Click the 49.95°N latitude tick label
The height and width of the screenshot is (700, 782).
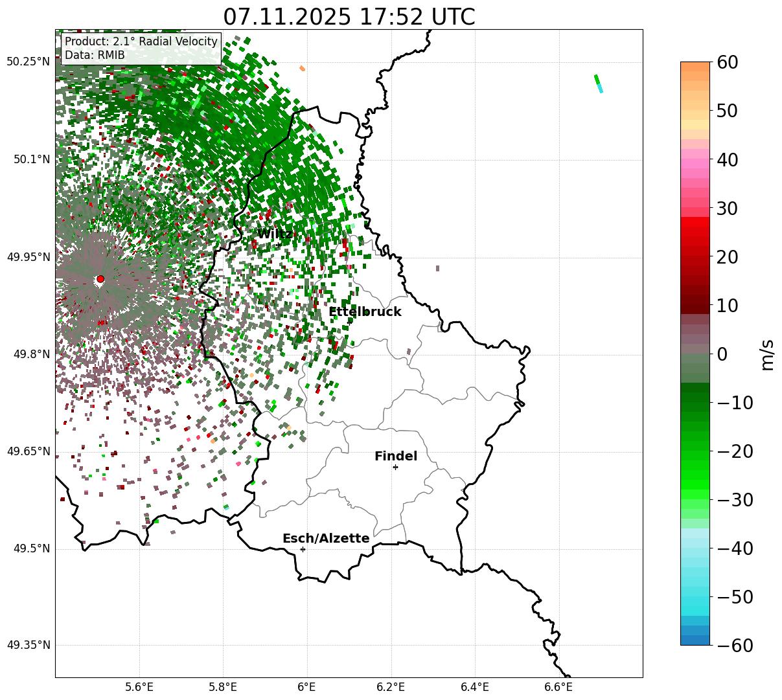click(29, 257)
